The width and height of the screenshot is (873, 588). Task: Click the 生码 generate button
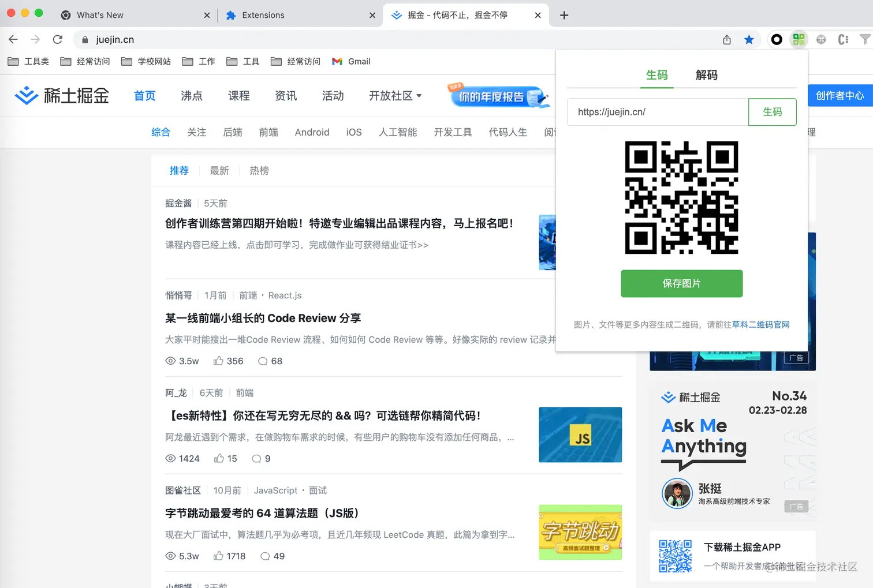(773, 112)
